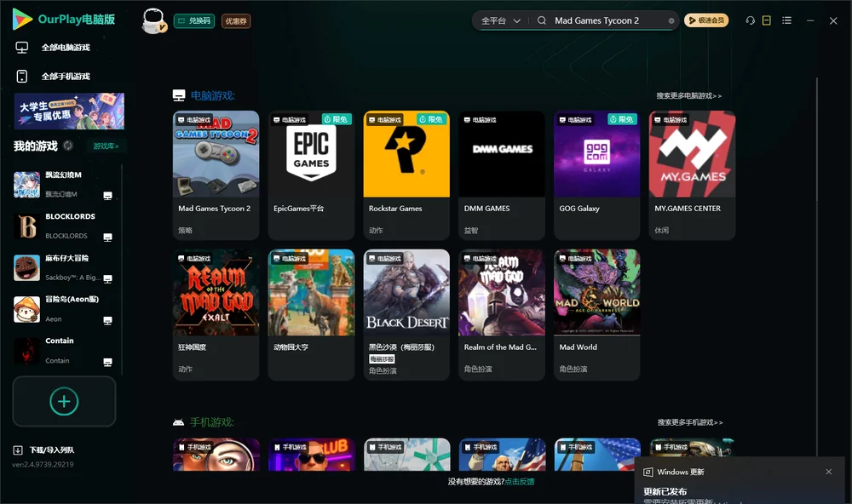Click the 手机游戏 section Android icon
Image resolution: width=852 pixels, height=504 pixels.
pyautogui.click(x=178, y=422)
